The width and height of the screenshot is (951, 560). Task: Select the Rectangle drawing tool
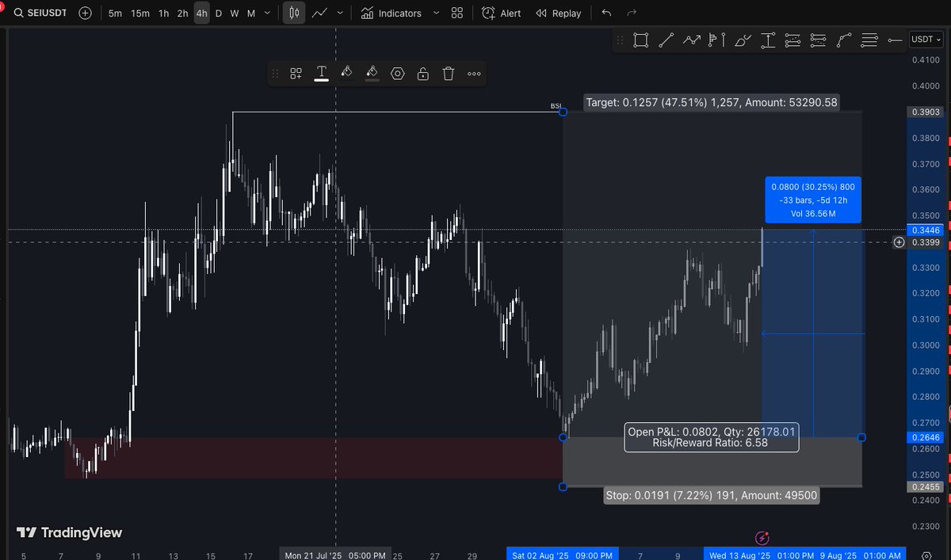coord(641,40)
